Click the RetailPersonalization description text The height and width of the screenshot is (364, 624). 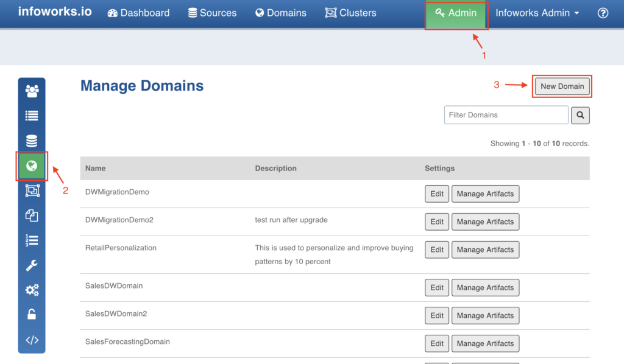tap(335, 254)
